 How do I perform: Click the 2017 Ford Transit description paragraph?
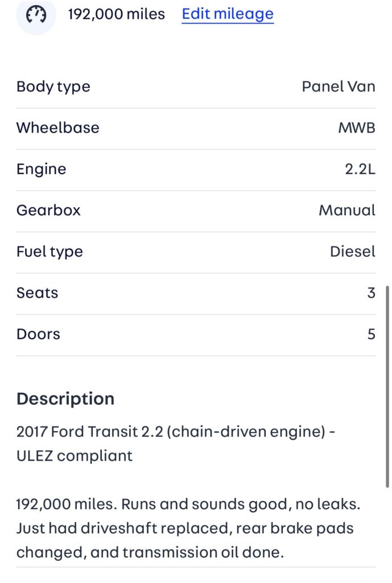[175, 444]
